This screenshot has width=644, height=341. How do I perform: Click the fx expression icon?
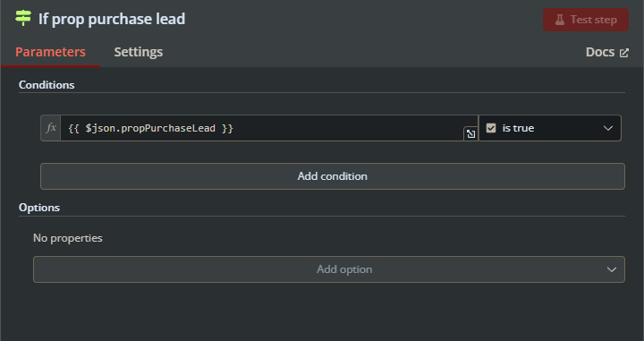[x=51, y=128]
